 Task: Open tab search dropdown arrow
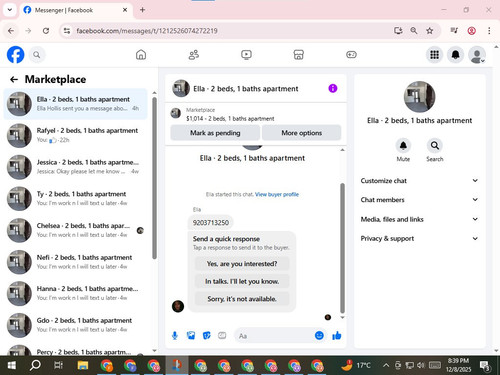point(10,10)
